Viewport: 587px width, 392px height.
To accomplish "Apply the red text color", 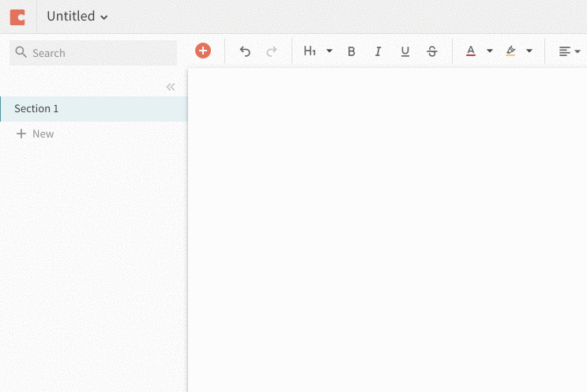I will point(471,51).
